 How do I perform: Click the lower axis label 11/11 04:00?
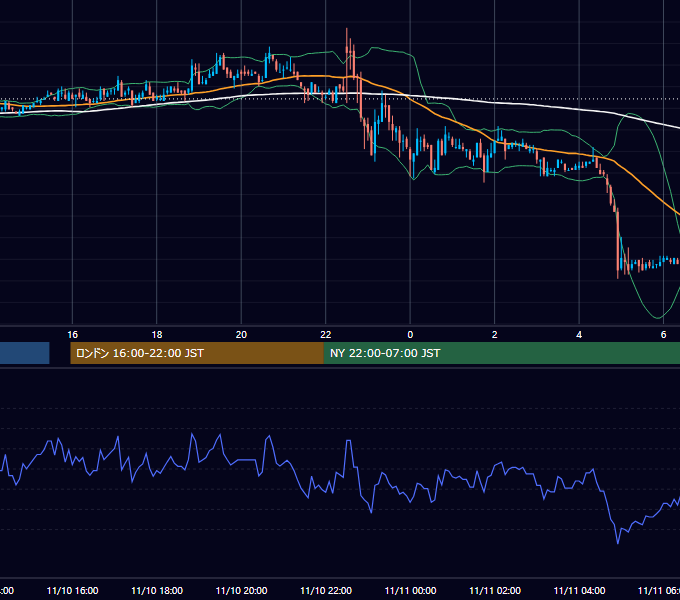point(579,590)
